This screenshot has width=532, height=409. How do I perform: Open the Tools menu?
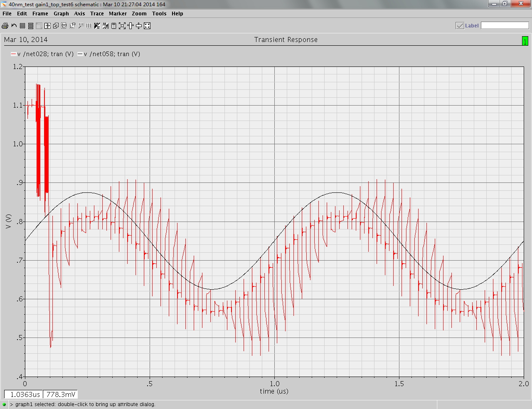click(159, 14)
